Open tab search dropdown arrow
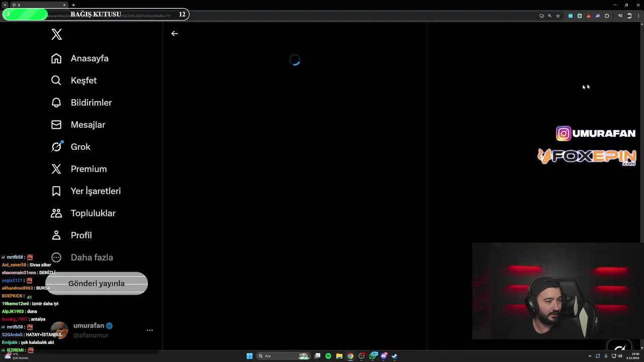Image resolution: width=644 pixels, height=362 pixels. (5, 5)
